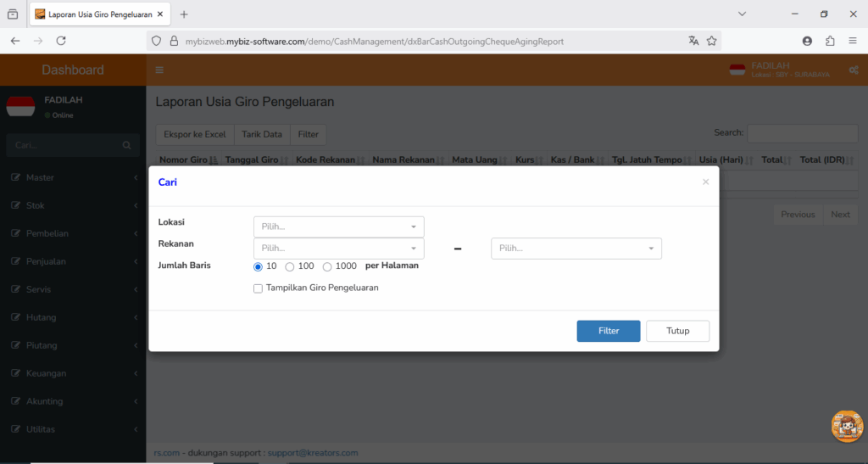Open the mascot chat assistant icon
Viewport: 868px width, 464px height.
tap(848, 427)
